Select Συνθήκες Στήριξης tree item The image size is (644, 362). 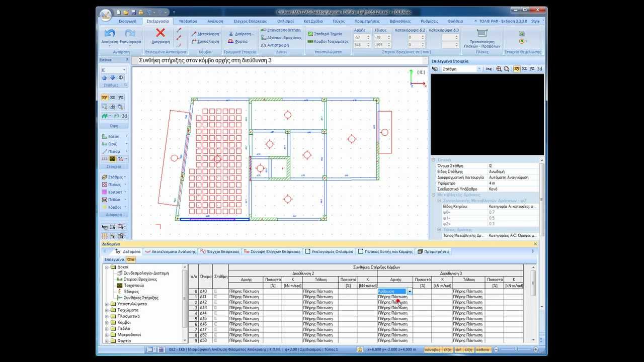(141, 298)
